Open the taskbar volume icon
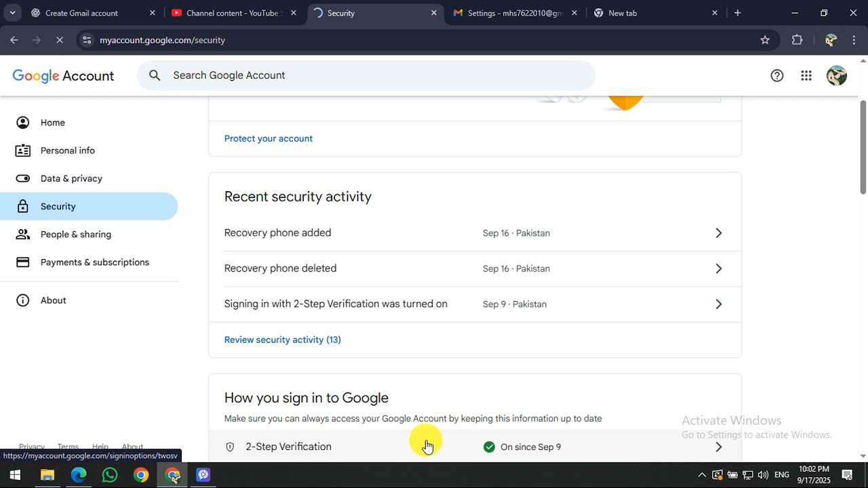868x488 pixels. tap(763, 475)
